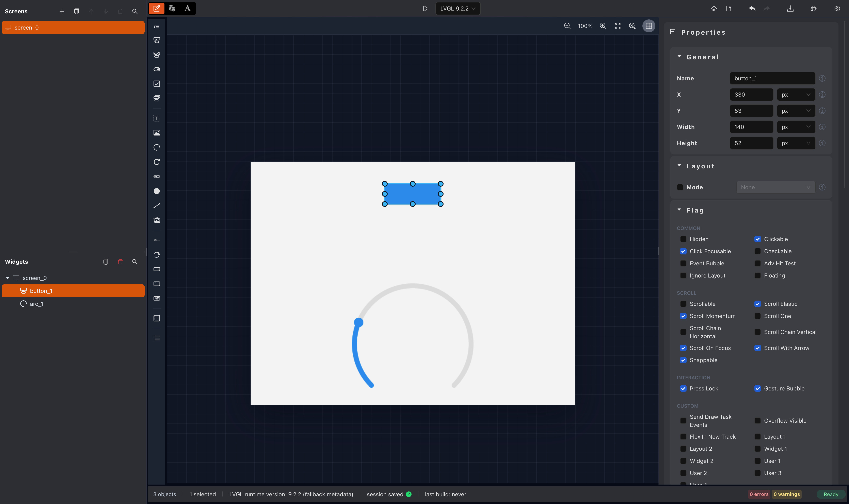The image size is (849, 504).
Task: Duplicate the screen in Screens panel
Action: pos(76,12)
